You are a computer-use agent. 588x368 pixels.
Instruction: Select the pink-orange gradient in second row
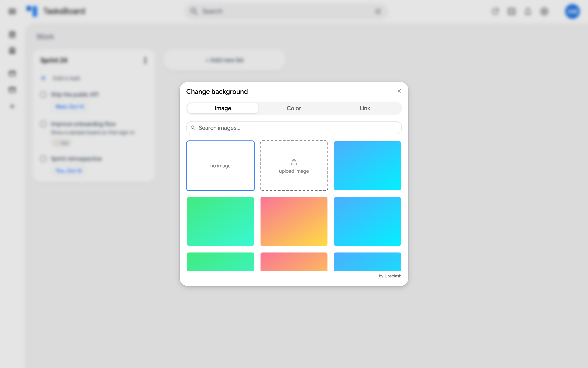coord(294,221)
